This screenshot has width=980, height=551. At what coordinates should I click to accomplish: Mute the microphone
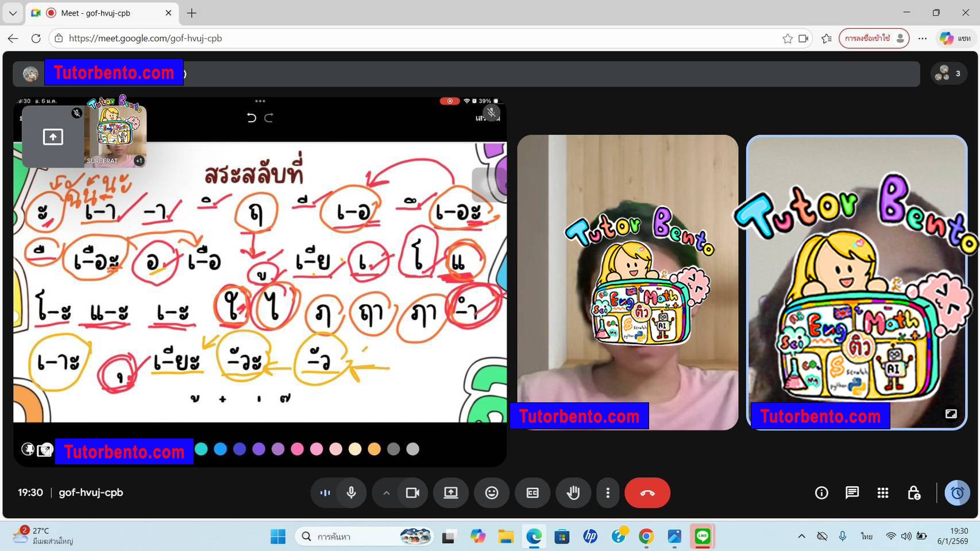351,492
